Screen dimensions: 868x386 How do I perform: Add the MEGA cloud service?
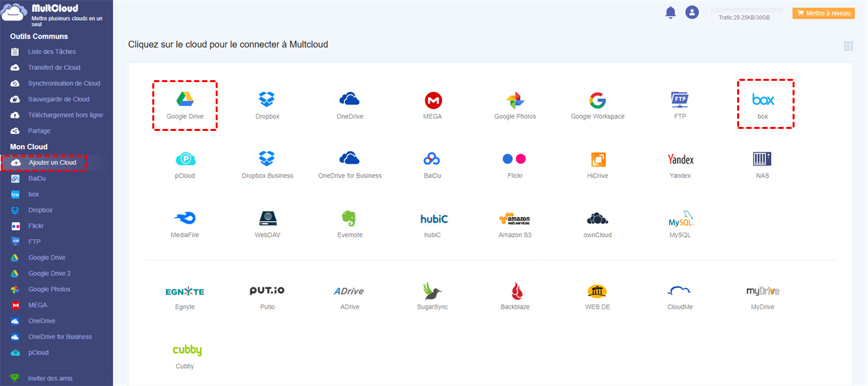click(433, 105)
